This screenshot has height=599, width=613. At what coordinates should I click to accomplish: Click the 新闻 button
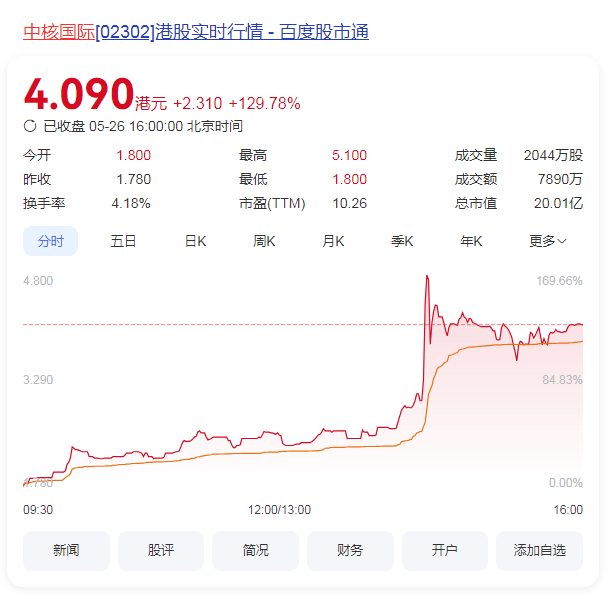click(66, 551)
